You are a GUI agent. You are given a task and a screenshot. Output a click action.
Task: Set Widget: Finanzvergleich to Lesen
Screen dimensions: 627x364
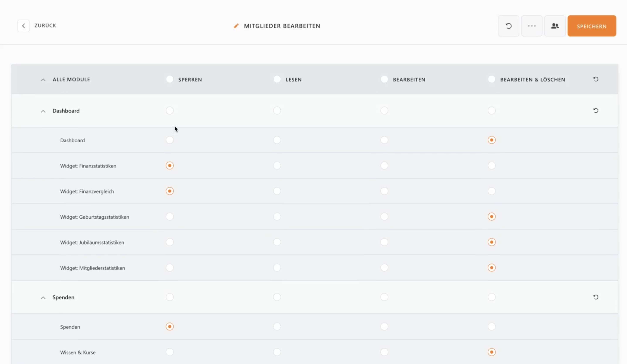[277, 191]
